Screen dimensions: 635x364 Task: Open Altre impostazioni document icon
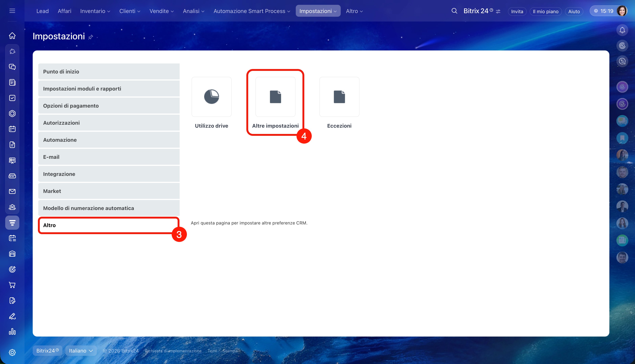[275, 97]
